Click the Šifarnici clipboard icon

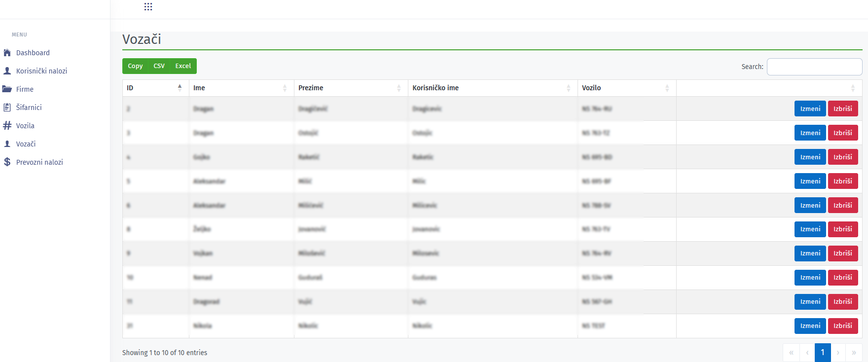[x=7, y=108]
